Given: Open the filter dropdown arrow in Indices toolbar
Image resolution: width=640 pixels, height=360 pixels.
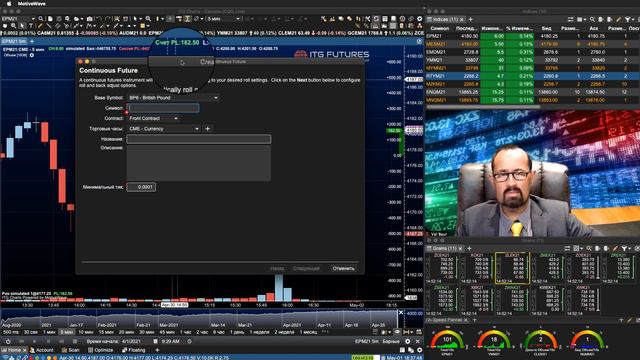Looking at the screenshot, I should click(x=633, y=19).
